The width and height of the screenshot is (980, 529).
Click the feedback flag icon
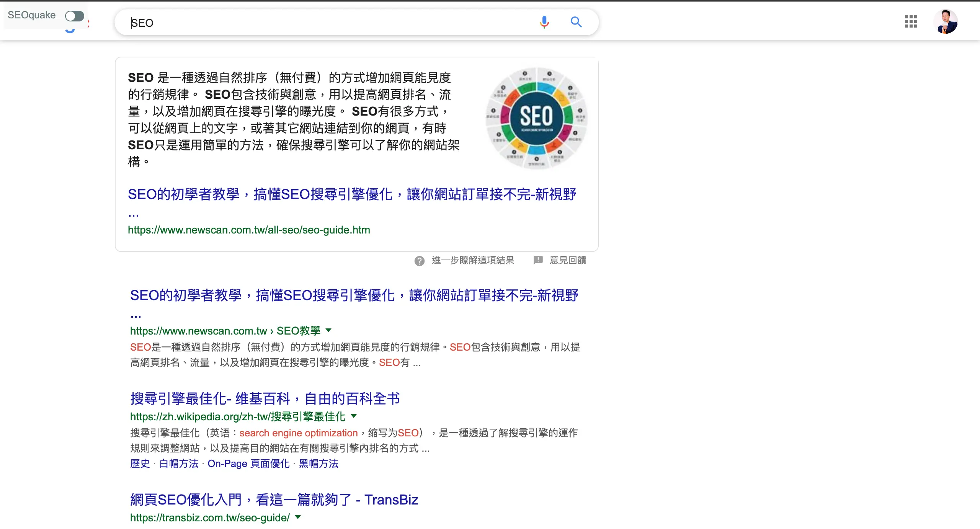coord(538,260)
